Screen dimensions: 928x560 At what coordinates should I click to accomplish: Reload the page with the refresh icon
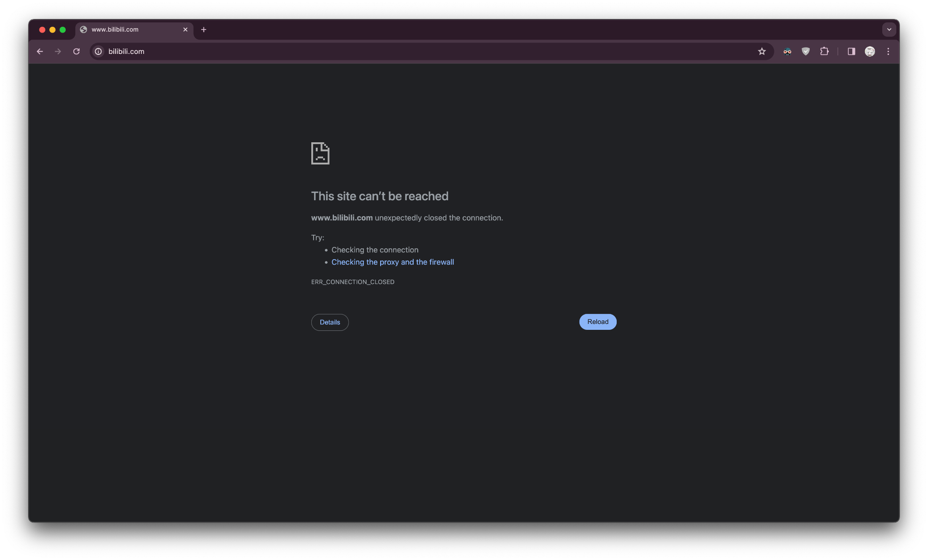(x=76, y=51)
